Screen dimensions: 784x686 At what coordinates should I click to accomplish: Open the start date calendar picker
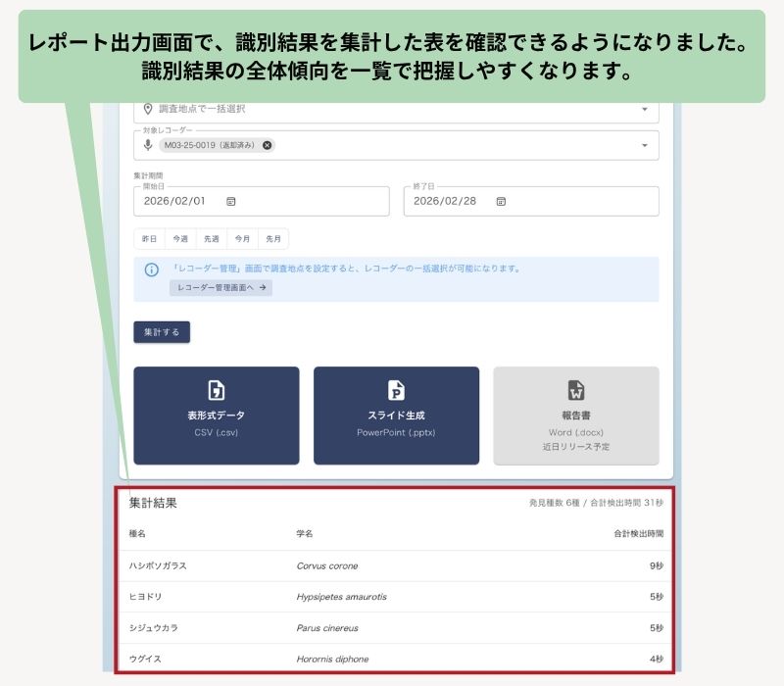[230, 201]
